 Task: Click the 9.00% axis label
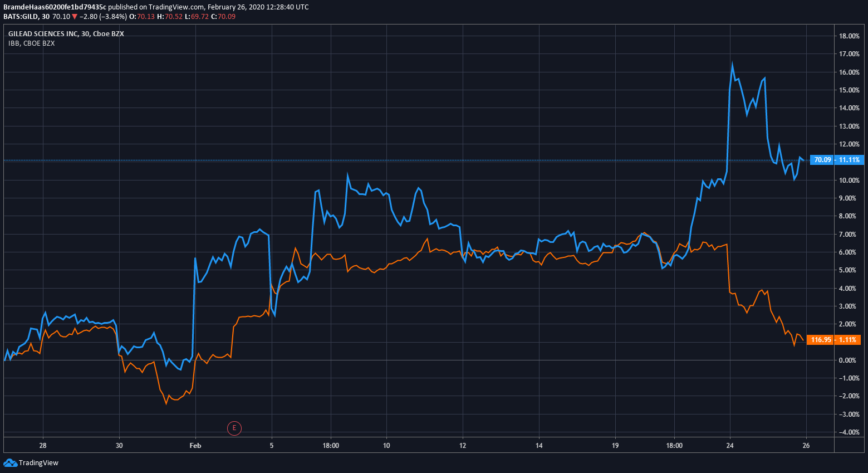tap(847, 198)
